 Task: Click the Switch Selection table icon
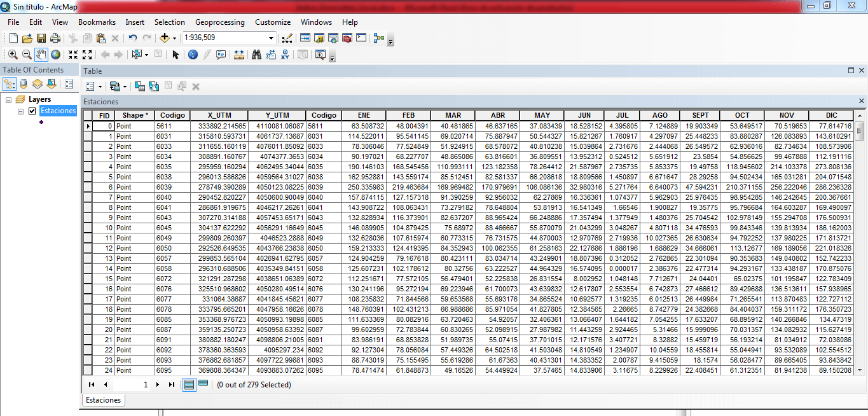154,87
